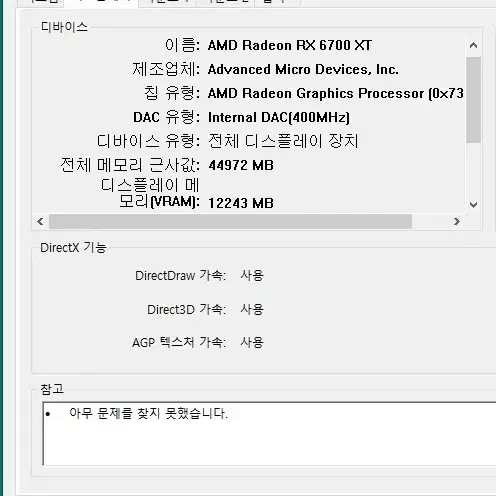Viewport: 496px width, 496px height.
Task: Click the device list scroll up arrow
Action: click(473, 45)
